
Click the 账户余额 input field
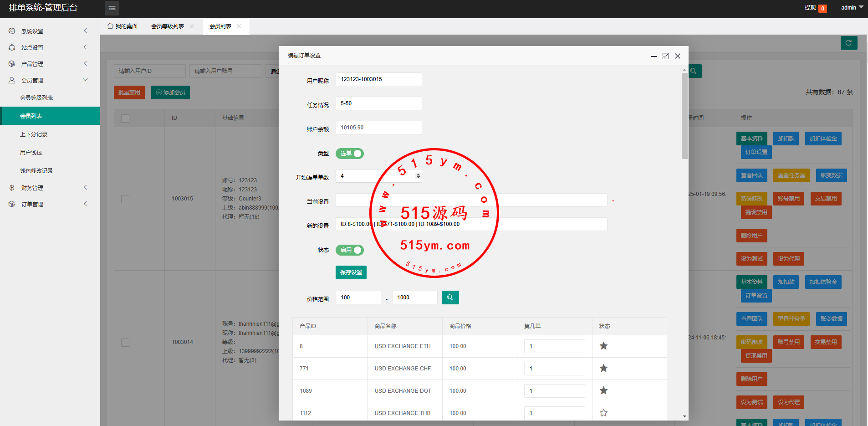[378, 128]
